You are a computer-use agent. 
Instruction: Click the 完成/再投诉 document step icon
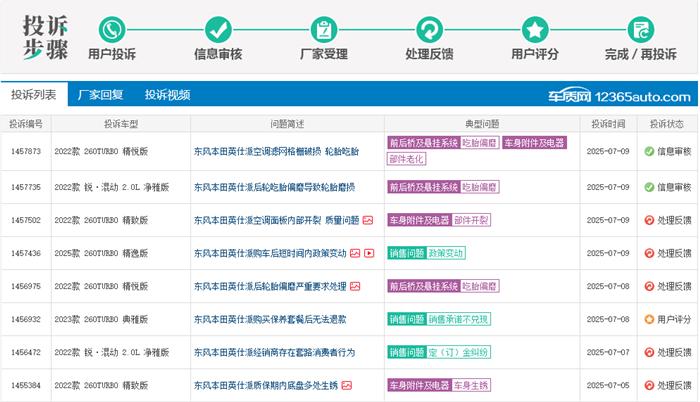[641, 30]
